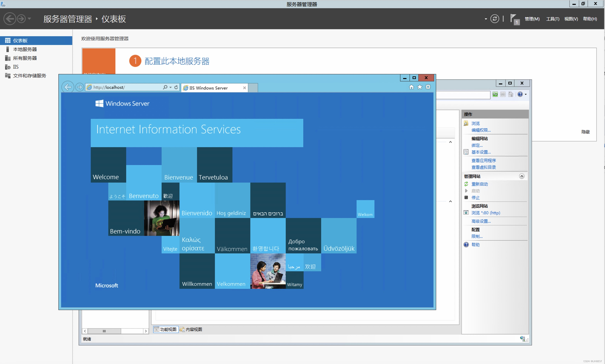605x364 pixels.
Task: Click 帮助 in the actions pane
Action: tap(475, 245)
